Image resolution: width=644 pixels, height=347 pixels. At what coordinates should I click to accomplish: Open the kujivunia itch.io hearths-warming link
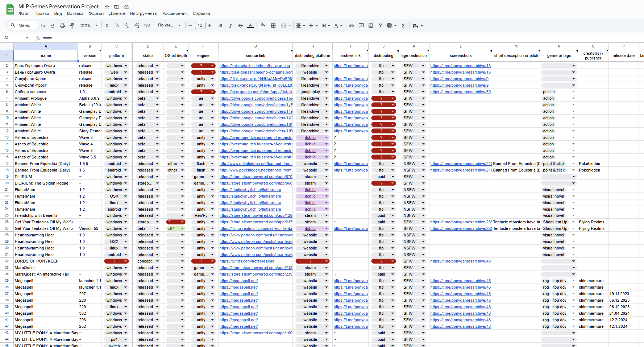pyautogui.click(x=254, y=66)
